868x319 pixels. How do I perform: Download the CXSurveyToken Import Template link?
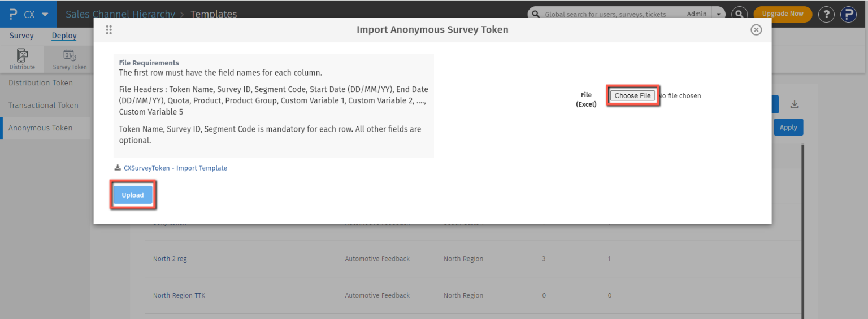(x=175, y=168)
